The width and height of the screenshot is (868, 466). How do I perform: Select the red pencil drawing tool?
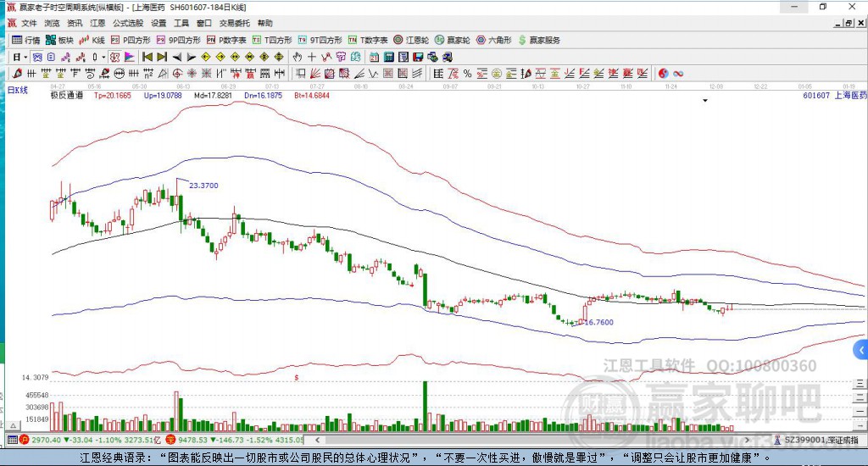click(x=17, y=74)
